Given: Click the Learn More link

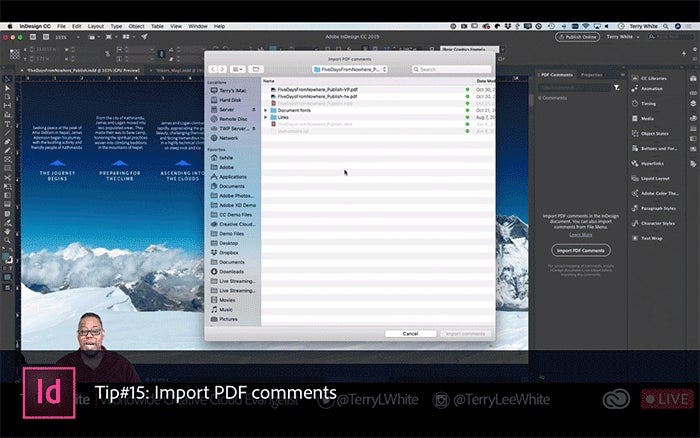Looking at the screenshot, I should [x=580, y=234].
